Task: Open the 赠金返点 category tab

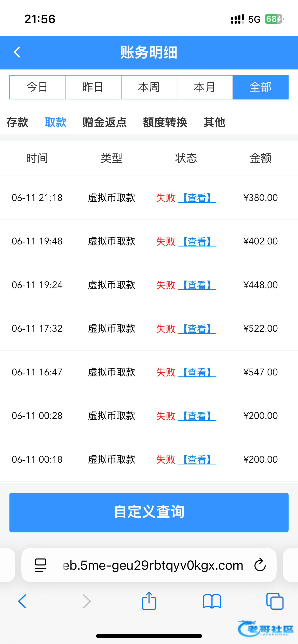Action: coord(104,122)
